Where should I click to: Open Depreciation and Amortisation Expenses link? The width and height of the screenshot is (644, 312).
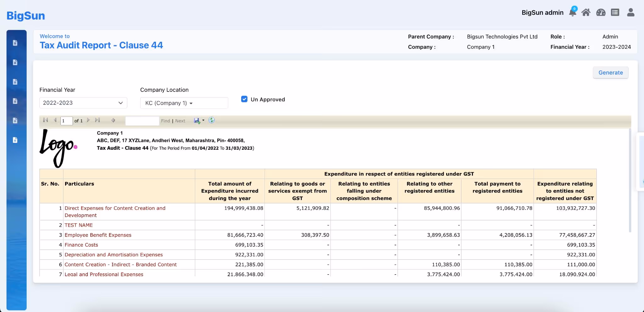[x=114, y=255]
